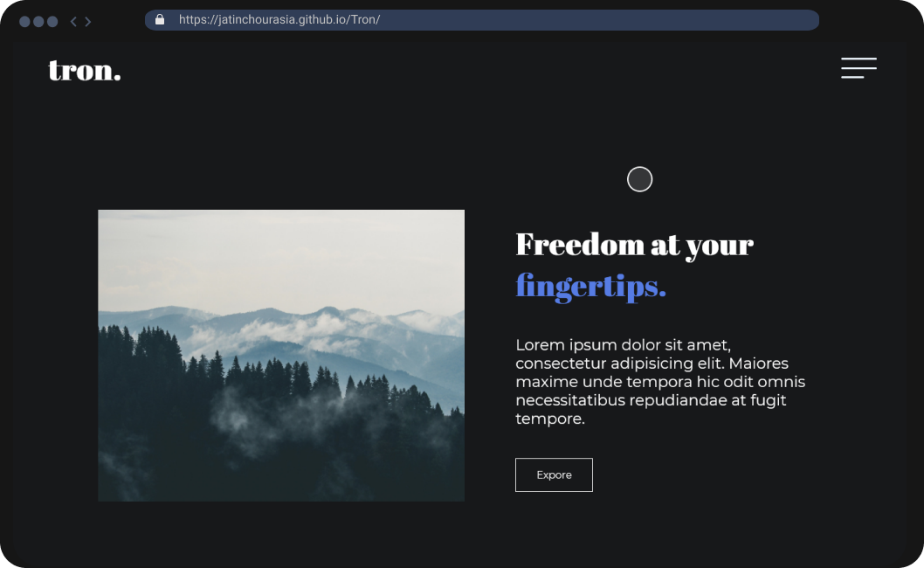Viewport: 924px width, 568px height.
Task: Click the browser back arrow
Action: [73, 22]
